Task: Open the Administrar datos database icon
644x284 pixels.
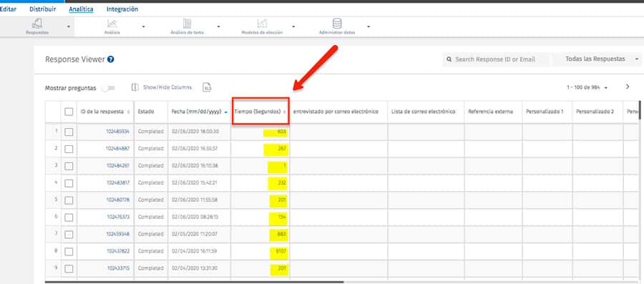Action: pyautogui.click(x=337, y=24)
